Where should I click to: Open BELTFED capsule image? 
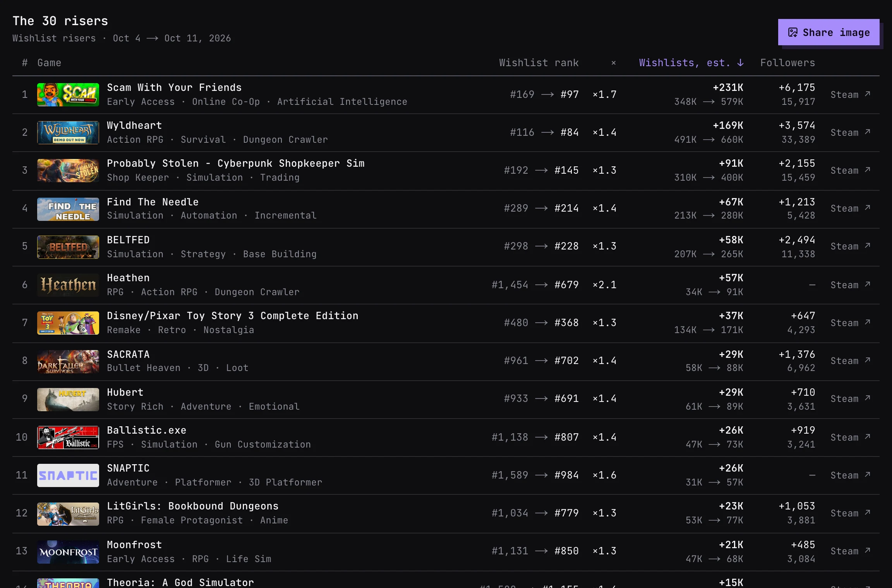click(x=68, y=247)
